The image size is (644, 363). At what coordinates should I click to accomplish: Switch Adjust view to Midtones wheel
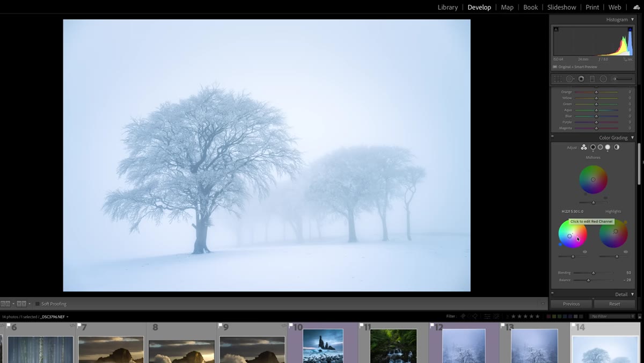(x=600, y=147)
